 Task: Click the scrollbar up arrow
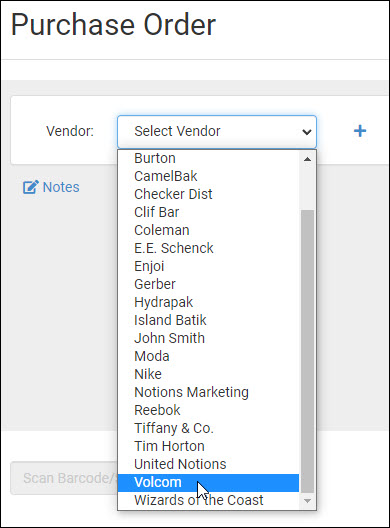pos(307,159)
